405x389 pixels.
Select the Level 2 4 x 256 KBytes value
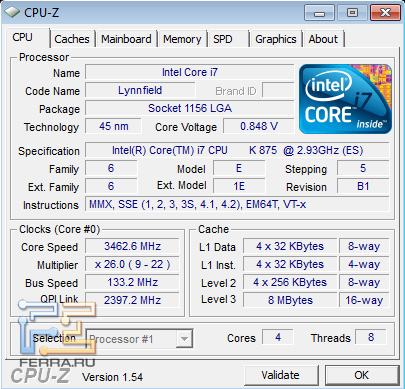point(290,282)
